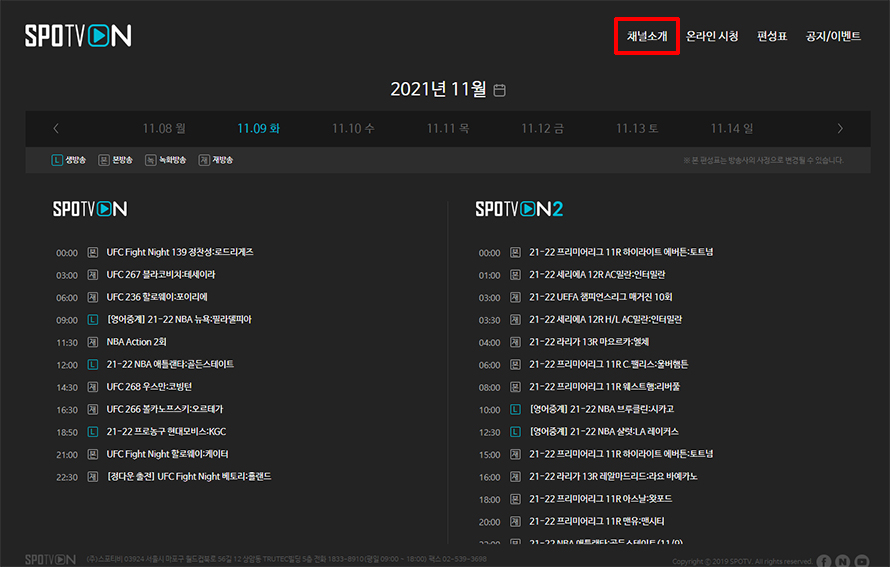890x567 pixels.
Task: Open the Facebook icon in footer
Action: pyautogui.click(x=824, y=561)
